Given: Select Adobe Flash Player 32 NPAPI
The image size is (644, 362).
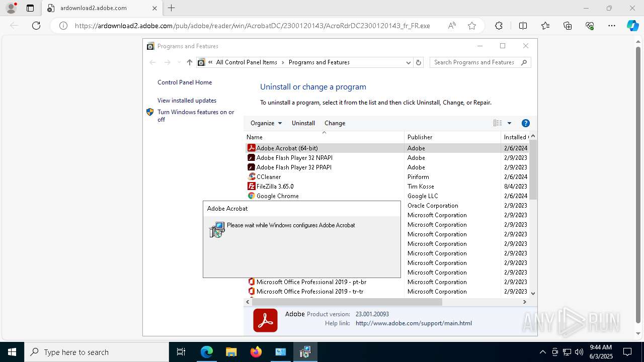Looking at the screenshot, I should click(294, 158).
